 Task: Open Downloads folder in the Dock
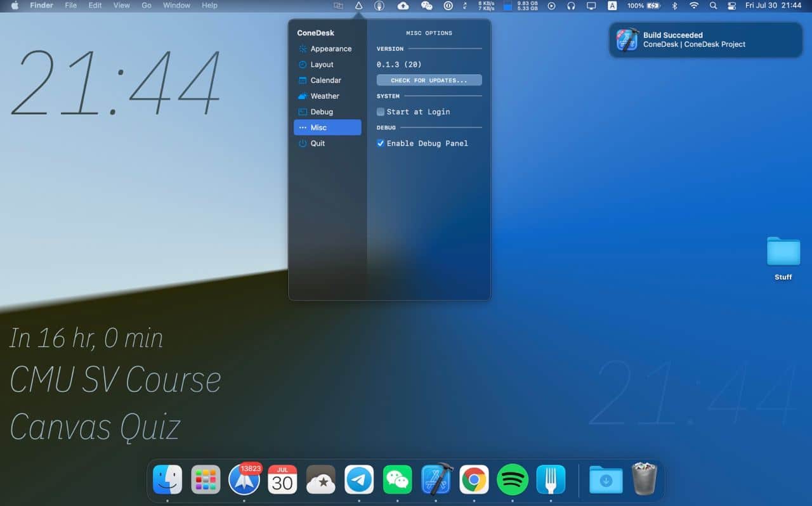tap(606, 479)
